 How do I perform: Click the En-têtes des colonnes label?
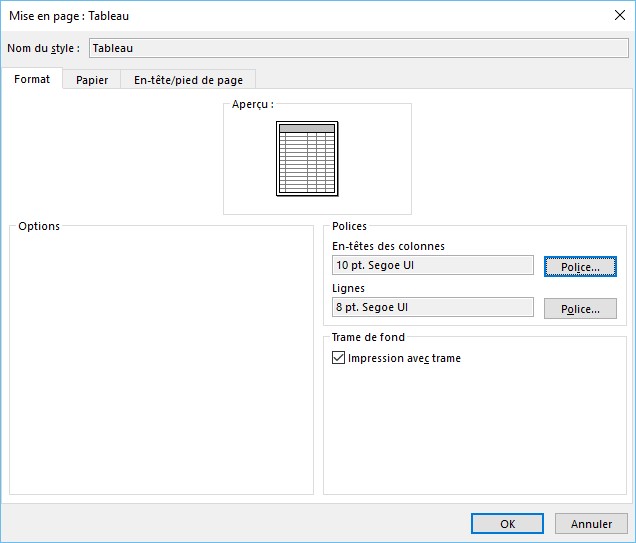click(x=388, y=246)
